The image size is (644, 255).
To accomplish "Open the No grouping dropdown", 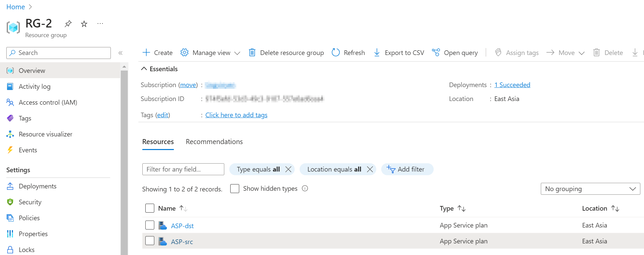I will (590, 189).
